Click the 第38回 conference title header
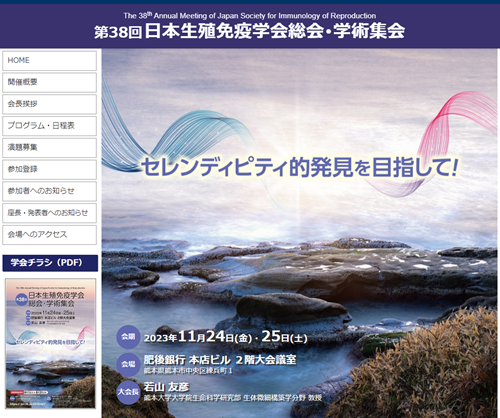The image size is (500, 418). point(249,31)
